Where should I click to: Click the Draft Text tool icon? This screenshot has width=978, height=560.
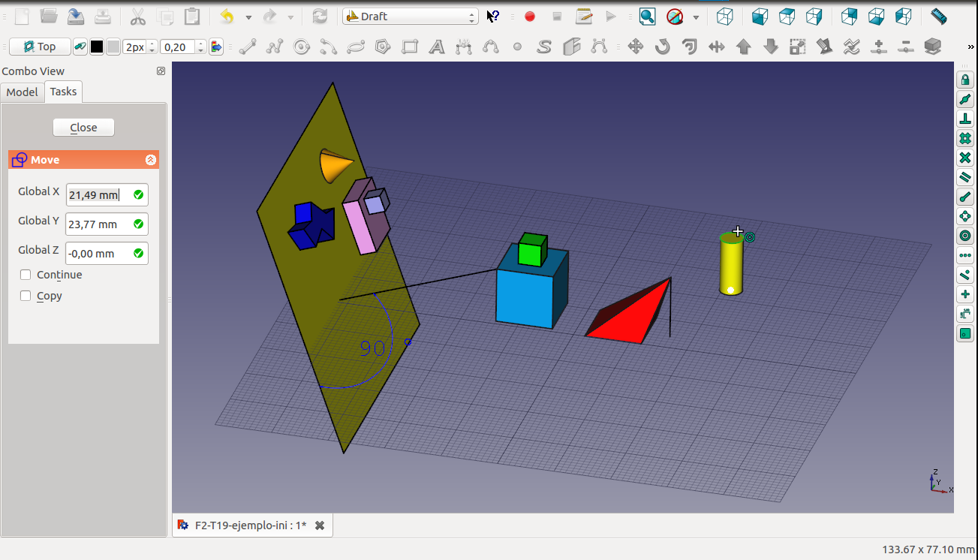pyautogui.click(x=436, y=47)
